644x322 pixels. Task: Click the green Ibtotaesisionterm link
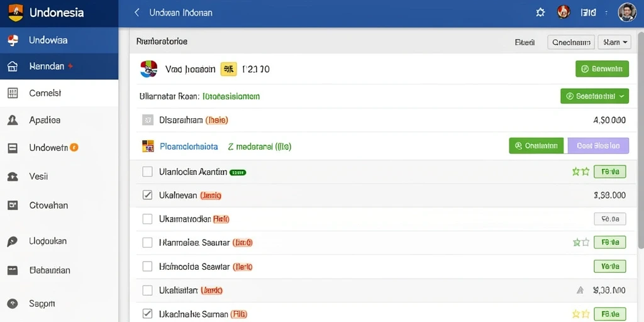(231, 96)
